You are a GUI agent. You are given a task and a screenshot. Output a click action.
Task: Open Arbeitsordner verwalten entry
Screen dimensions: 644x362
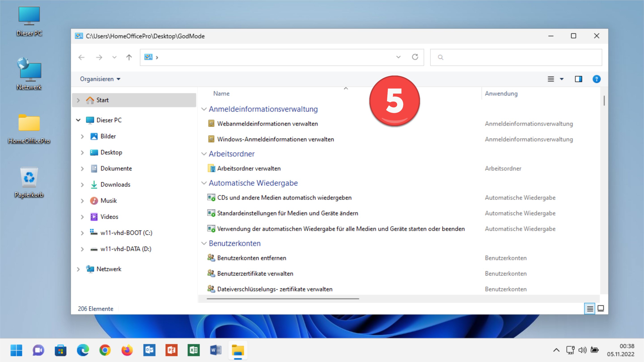pos(249,168)
